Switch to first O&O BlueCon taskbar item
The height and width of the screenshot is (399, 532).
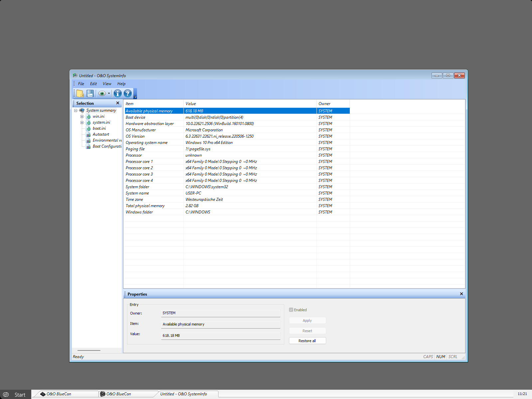tap(66, 394)
